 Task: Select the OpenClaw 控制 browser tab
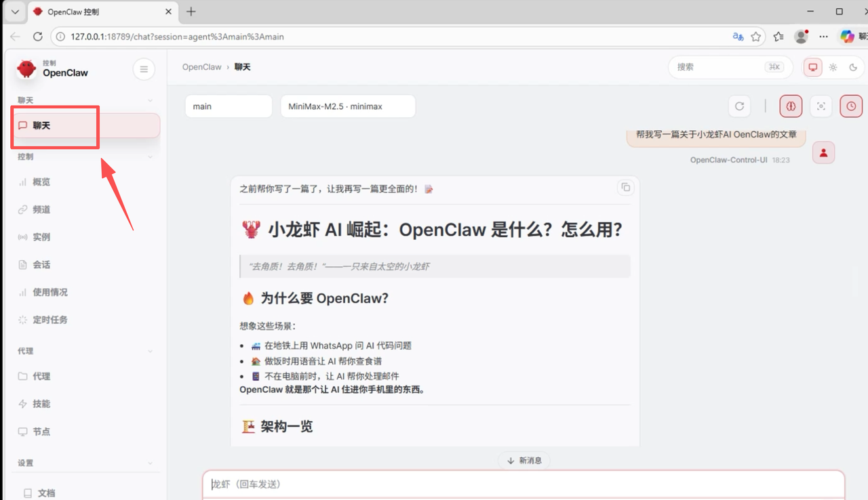[x=103, y=12]
